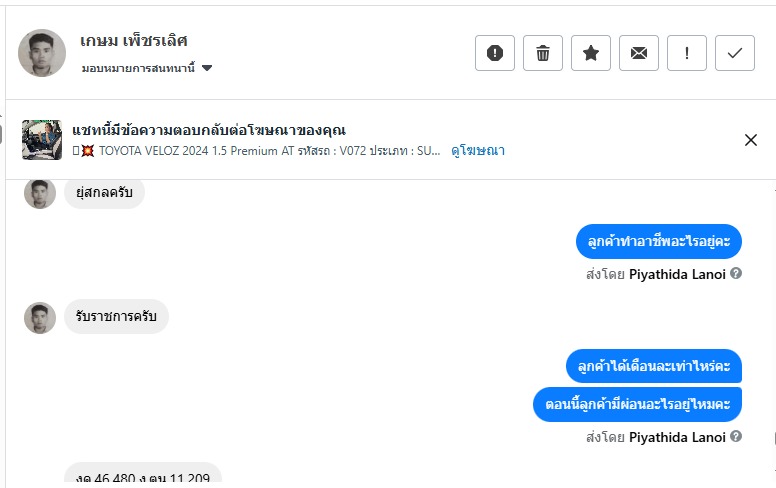Click the spam report exclamation circle icon
The height and width of the screenshot is (488, 776).
tap(495, 54)
